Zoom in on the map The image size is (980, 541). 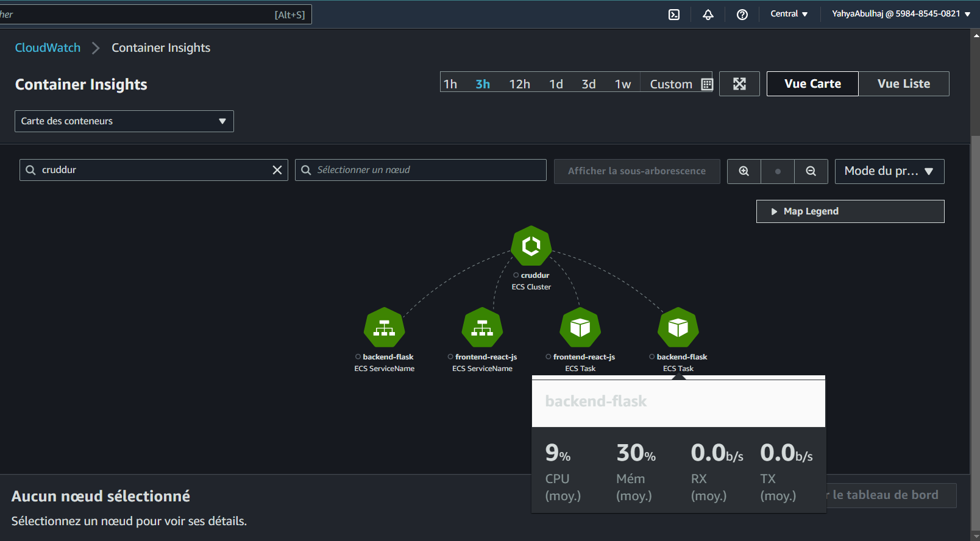click(744, 171)
